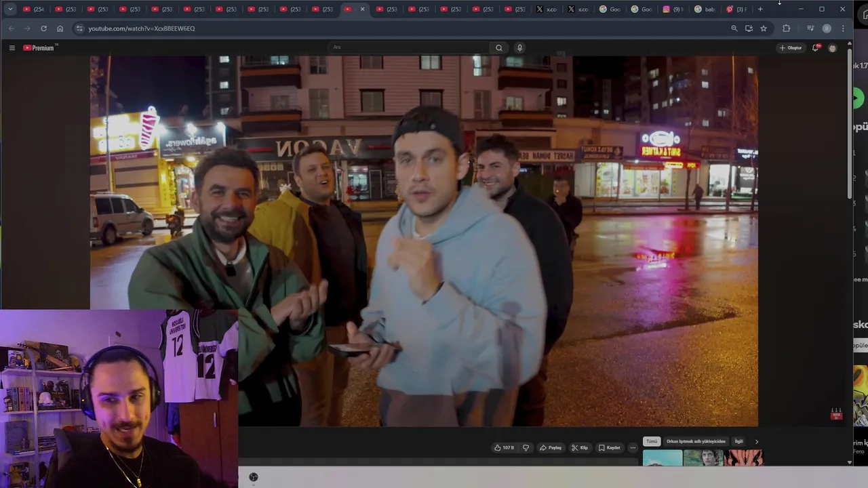Viewport: 868px width, 488px height.
Task: Click the 'Kaydet' save button
Action: (x=610, y=447)
